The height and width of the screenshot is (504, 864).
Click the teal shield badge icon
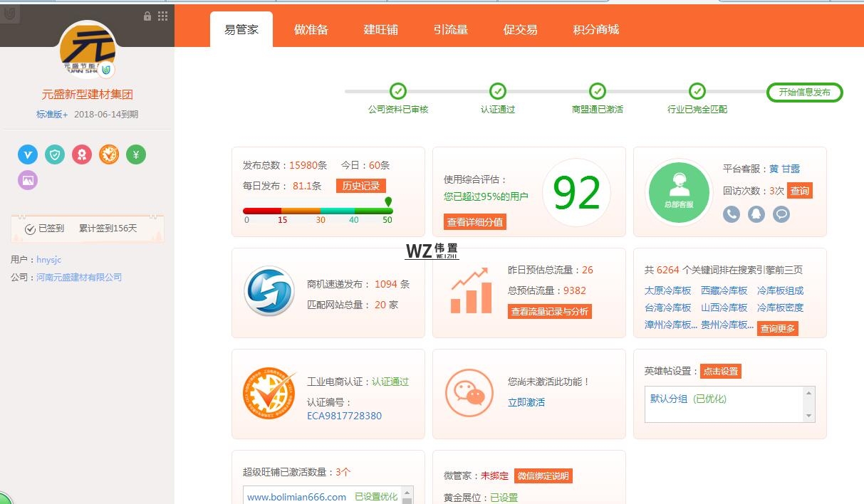point(54,154)
